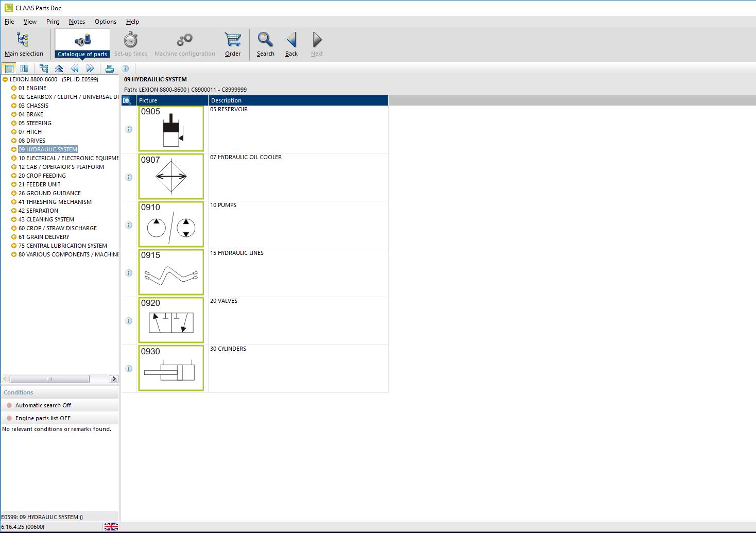756x533 pixels.
Task: Open the 0930 cylinders picture thumbnail
Action: click(x=171, y=368)
